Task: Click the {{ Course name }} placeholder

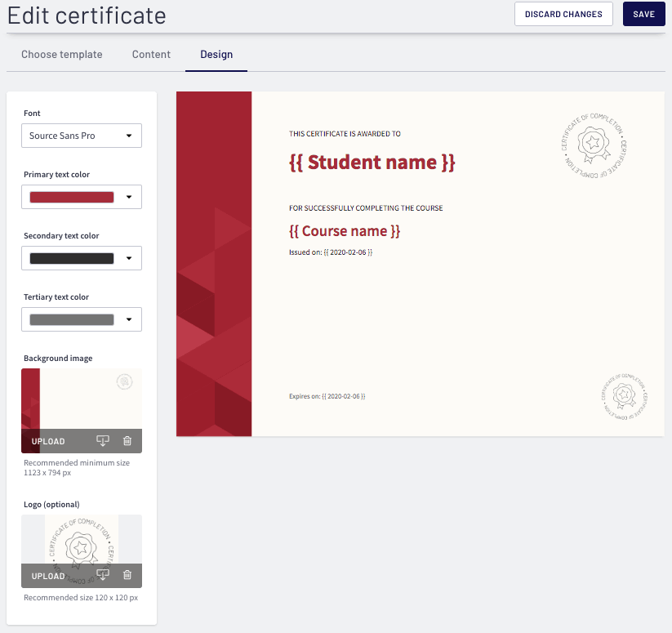Action: point(345,231)
